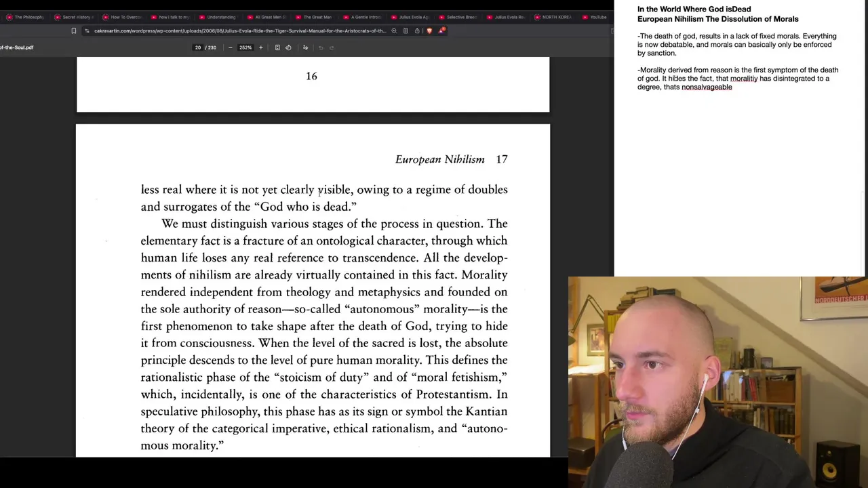This screenshot has height=488, width=868.
Task: Click the cakravartin.com URL in address bar
Action: (x=240, y=30)
